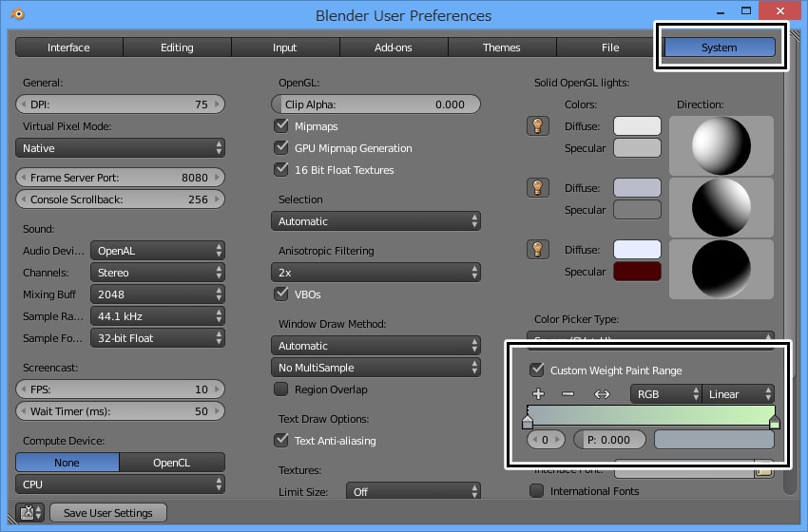The image size is (808, 532).
Task: Click second light Specular color swatch
Action: (x=637, y=210)
